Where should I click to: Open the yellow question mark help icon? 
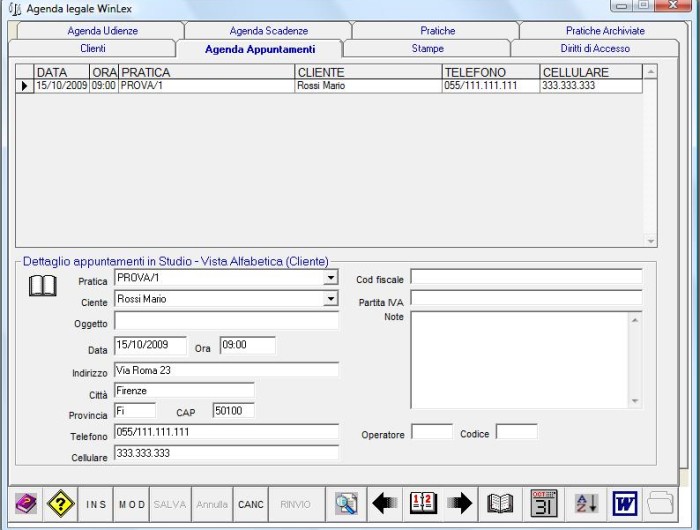click(x=60, y=504)
